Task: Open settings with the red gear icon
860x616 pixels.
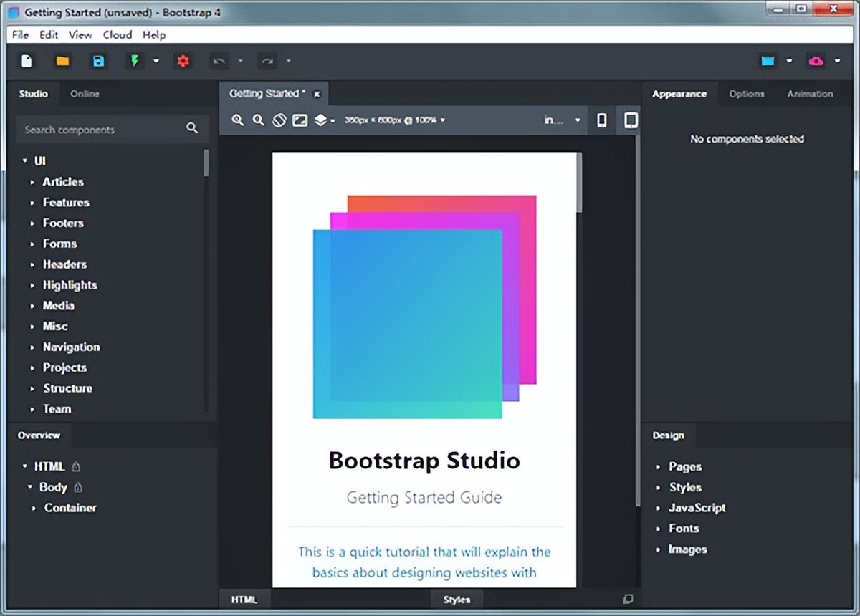Action: click(x=183, y=62)
